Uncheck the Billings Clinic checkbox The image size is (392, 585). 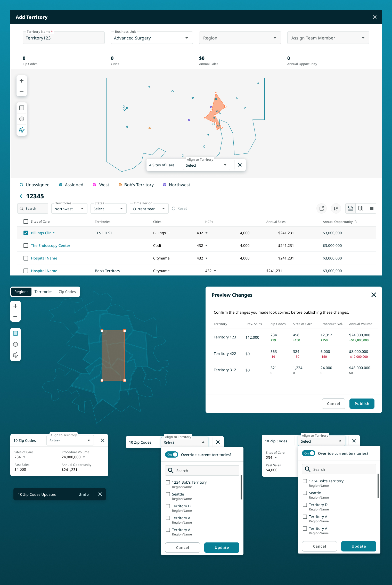pos(26,233)
